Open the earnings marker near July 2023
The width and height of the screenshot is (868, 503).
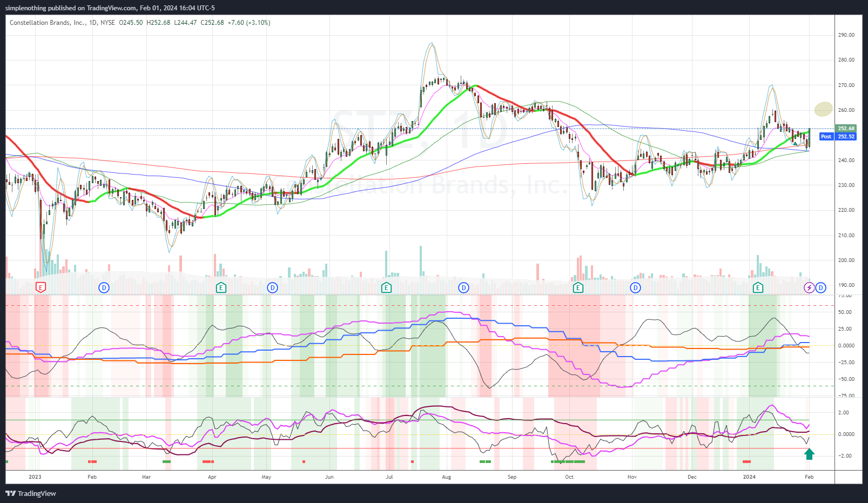pyautogui.click(x=386, y=287)
